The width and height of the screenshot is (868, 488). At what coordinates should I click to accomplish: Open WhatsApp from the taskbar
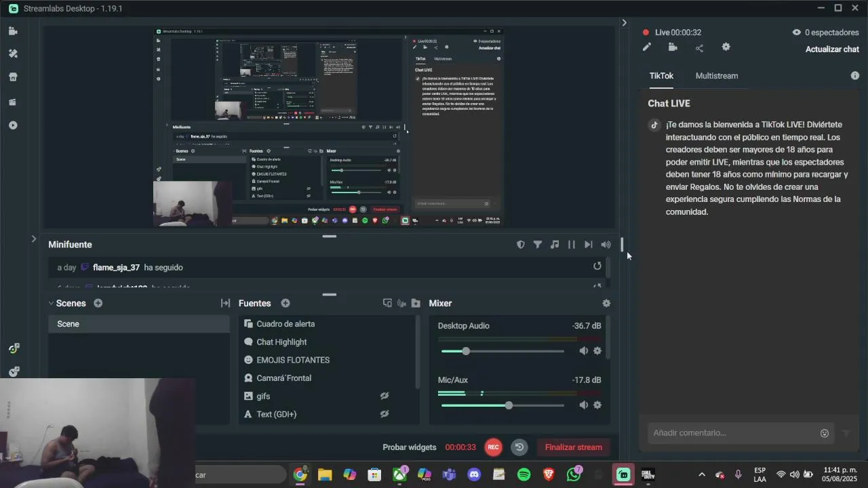click(574, 474)
